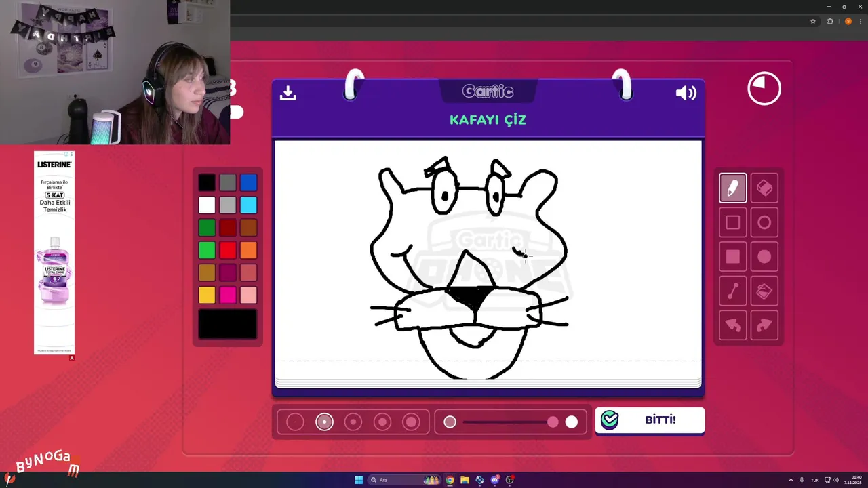Select the eraser tool
This screenshot has width=868, height=488.
764,188
